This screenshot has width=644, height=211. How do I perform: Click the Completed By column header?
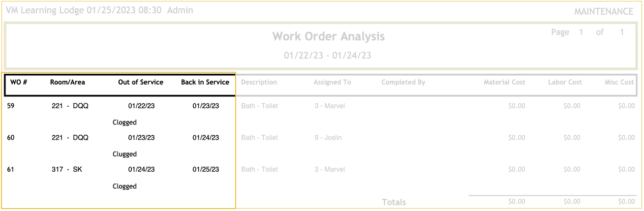(x=403, y=82)
